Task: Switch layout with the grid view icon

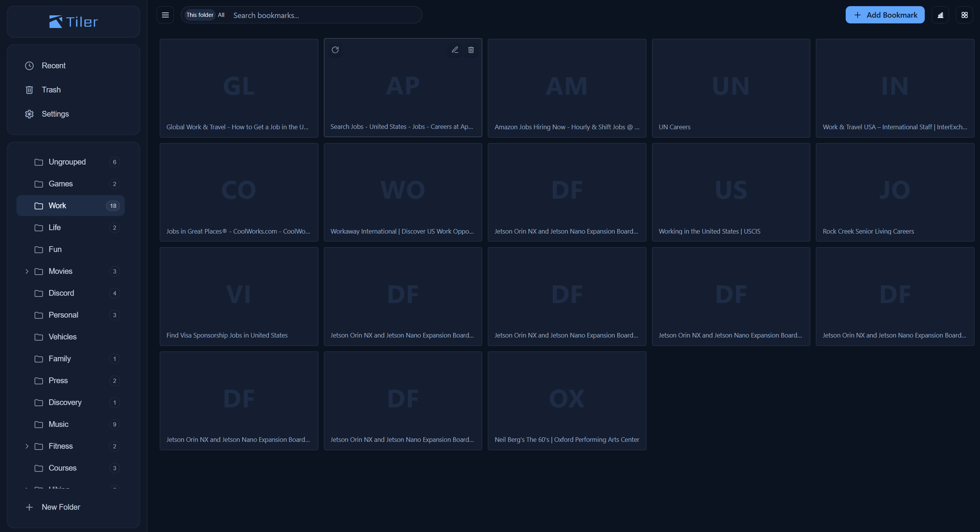Action: coord(964,15)
